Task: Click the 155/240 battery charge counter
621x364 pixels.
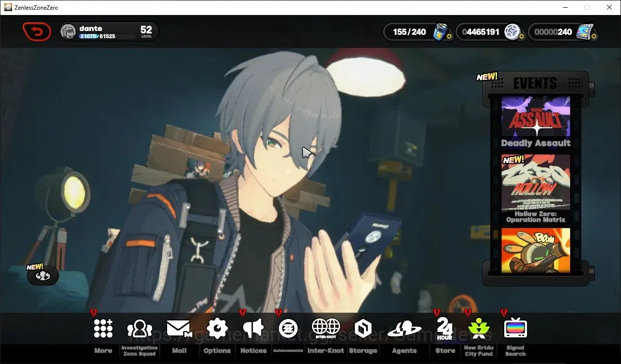Action: (x=409, y=32)
